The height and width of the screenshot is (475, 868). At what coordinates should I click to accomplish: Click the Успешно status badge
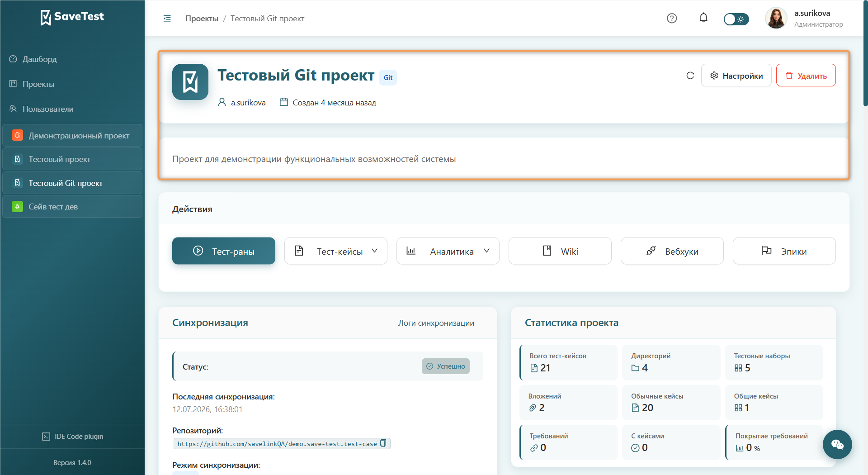445,366
